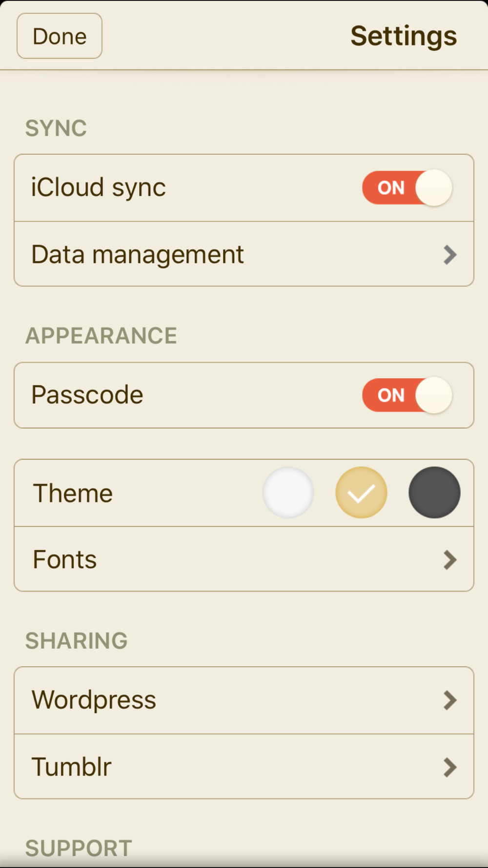The image size is (488, 868).
Task: Click the SUPPORT section header
Action: click(79, 848)
